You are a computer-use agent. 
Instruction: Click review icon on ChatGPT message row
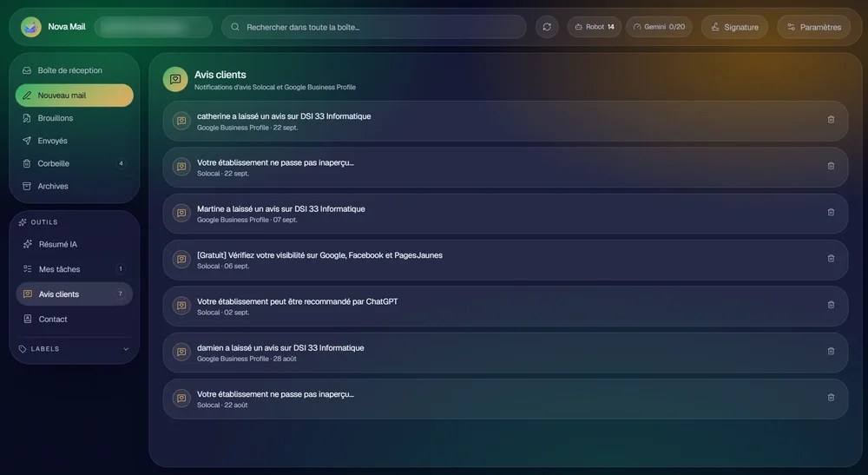pos(181,306)
